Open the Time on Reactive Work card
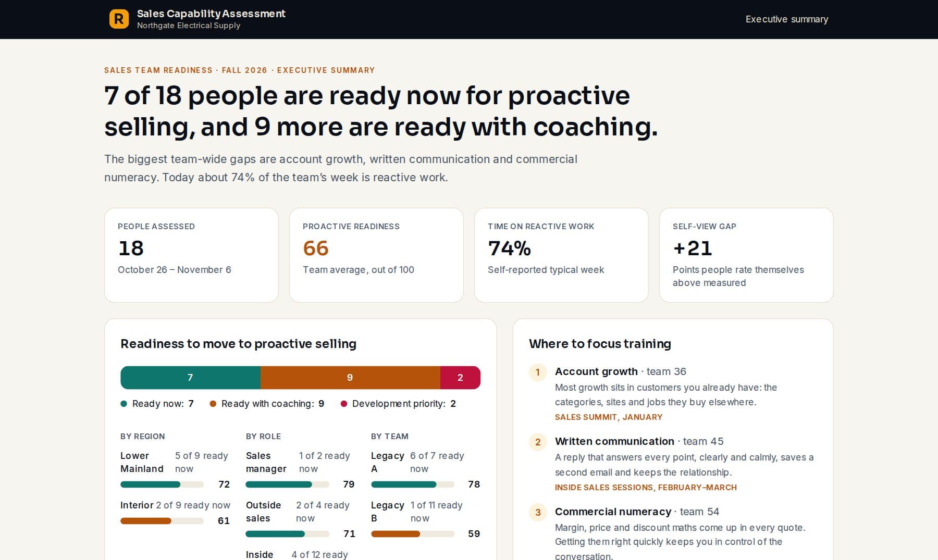 click(561, 255)
